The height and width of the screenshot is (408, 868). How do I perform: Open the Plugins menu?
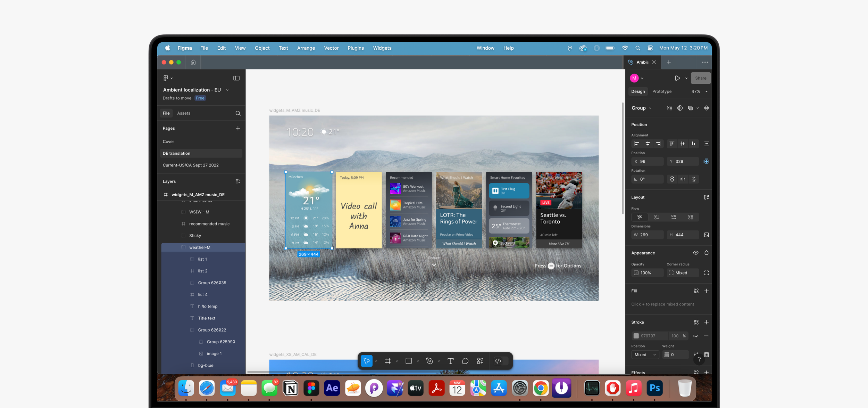pyautogui.click(x=356, y=48)
